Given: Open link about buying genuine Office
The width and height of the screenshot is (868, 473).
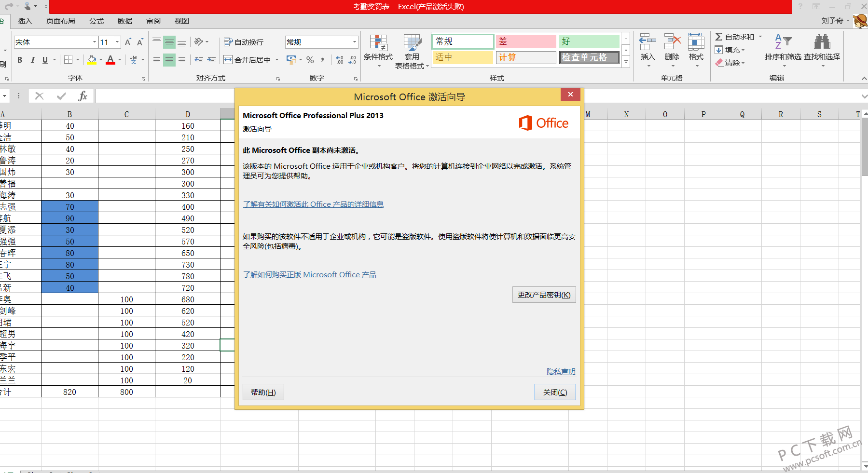Looking at the screenshot, I should click(309, 275).
